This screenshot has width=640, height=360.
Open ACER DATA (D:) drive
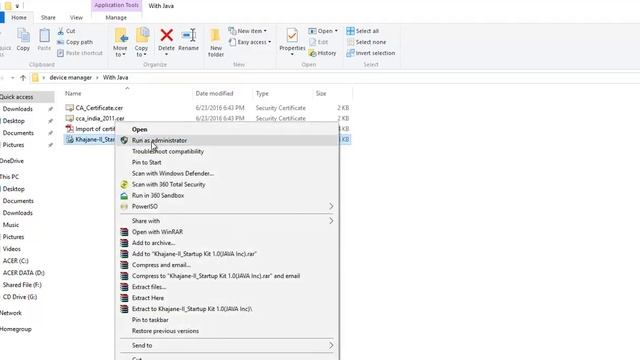click(24, 273)
